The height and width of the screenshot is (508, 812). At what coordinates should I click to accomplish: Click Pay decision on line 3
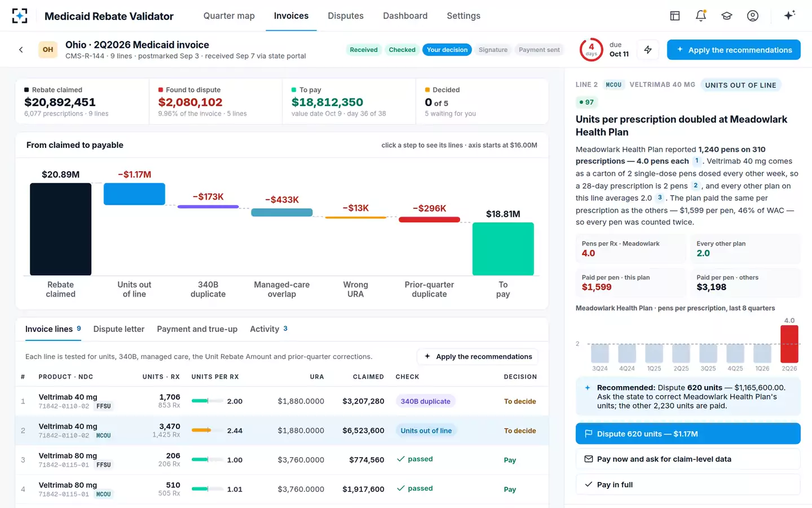[x=510, y=460]
